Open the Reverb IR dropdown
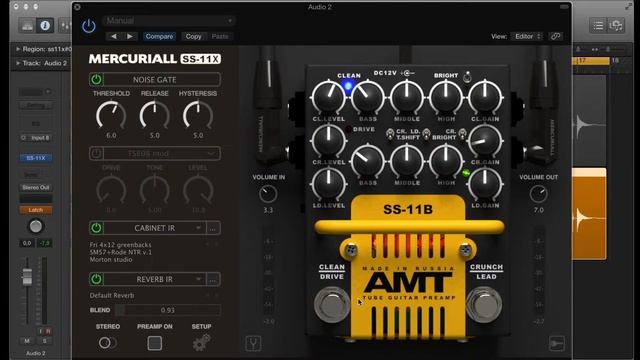The width and height of the screenshot is (640, 360). [154, 279]
